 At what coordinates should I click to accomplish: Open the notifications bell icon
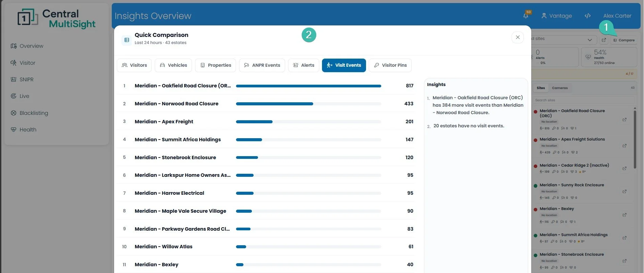pos(525,16)
